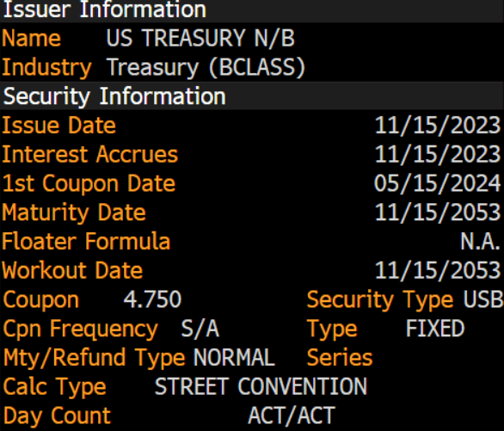Click the Series field label
Viewport: 504px width, 431px height.
coord(340,357)
